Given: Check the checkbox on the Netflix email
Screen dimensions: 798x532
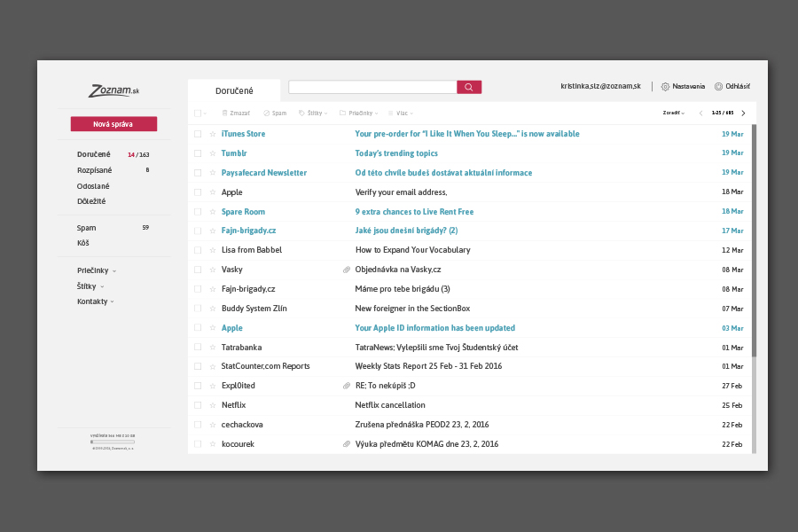Looking at the screenshot, I should (197, 404).
